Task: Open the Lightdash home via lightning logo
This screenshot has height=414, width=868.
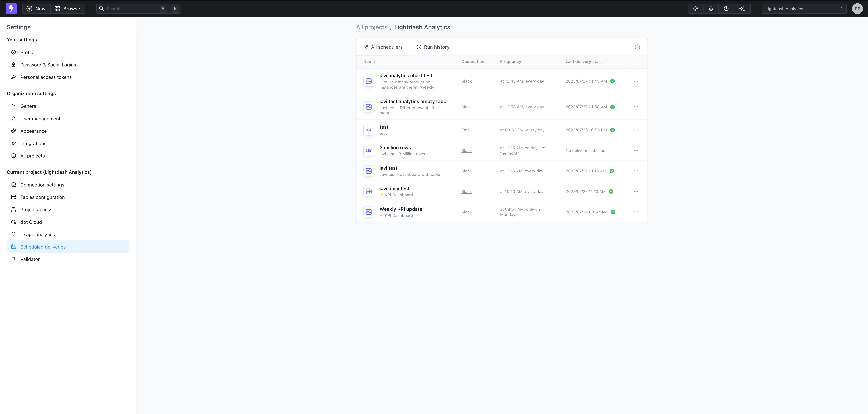Action: click(11, 8)
